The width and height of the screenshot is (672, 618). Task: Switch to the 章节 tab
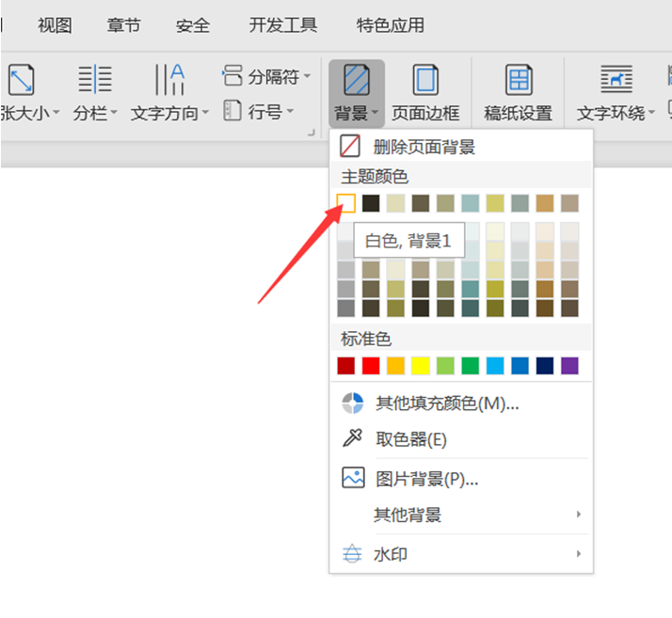click(123, 25)
